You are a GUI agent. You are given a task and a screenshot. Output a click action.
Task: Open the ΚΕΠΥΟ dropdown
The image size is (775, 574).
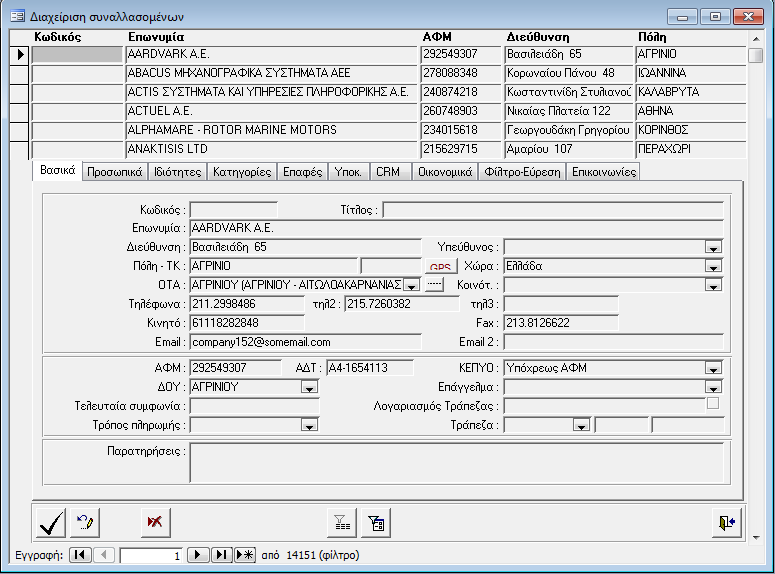tap(713, 368)
